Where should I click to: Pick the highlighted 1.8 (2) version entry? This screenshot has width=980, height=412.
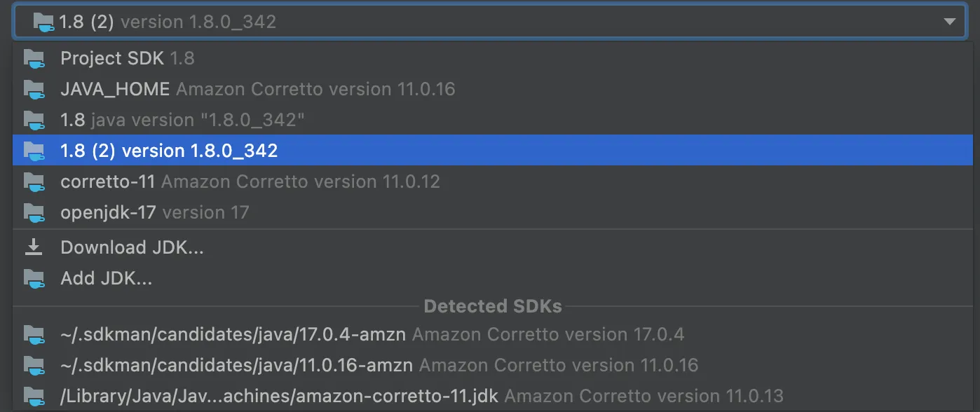tap(169, 151)
